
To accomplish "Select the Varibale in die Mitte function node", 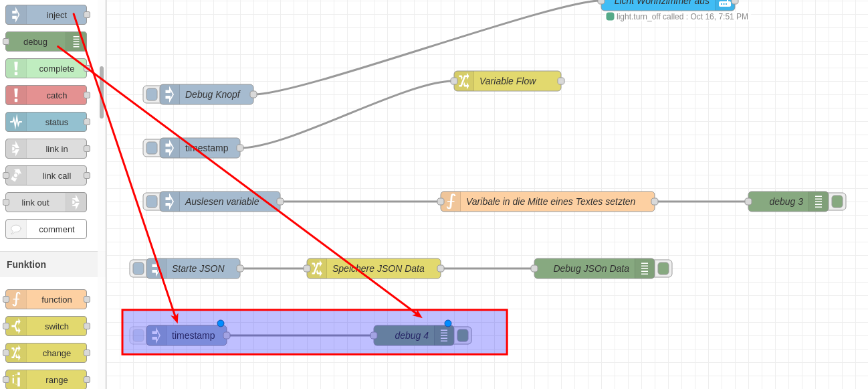I will click(550, 202).
